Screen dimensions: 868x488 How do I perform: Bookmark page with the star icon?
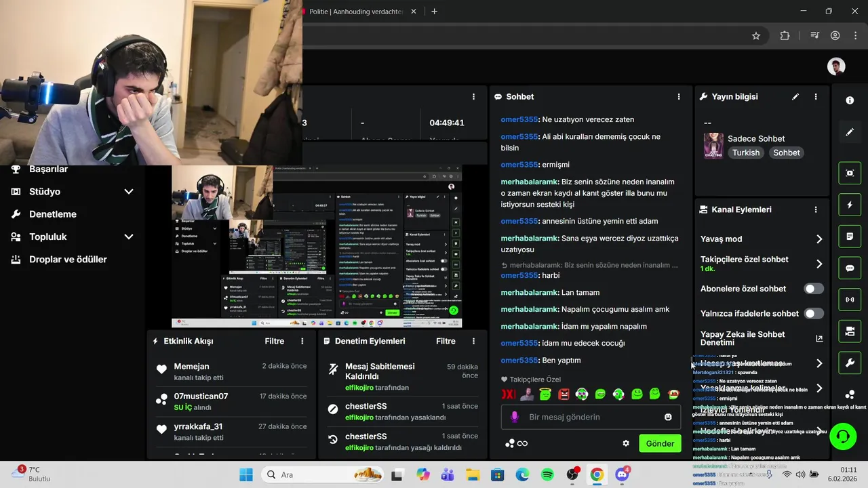[x=756, y=36]
